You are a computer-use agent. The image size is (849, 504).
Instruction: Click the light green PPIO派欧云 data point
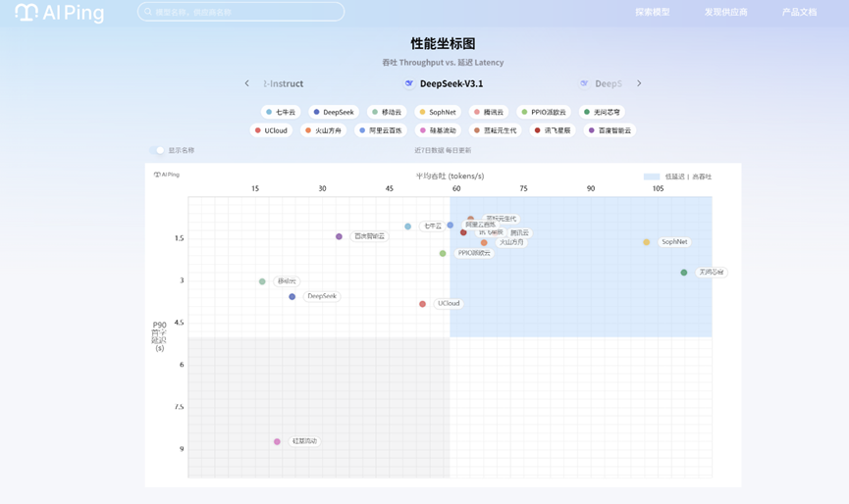pos(443,254)
